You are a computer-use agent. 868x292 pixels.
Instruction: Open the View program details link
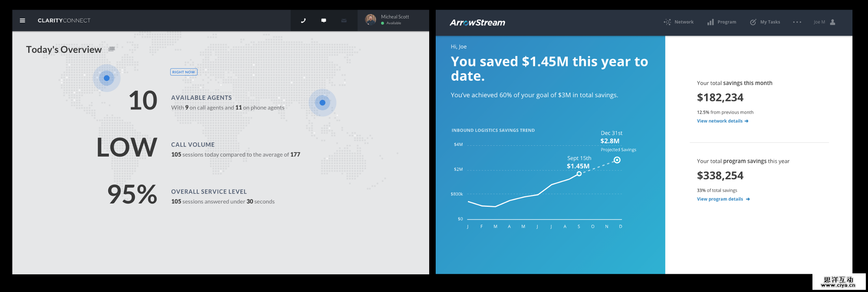[x=720, y=199]
